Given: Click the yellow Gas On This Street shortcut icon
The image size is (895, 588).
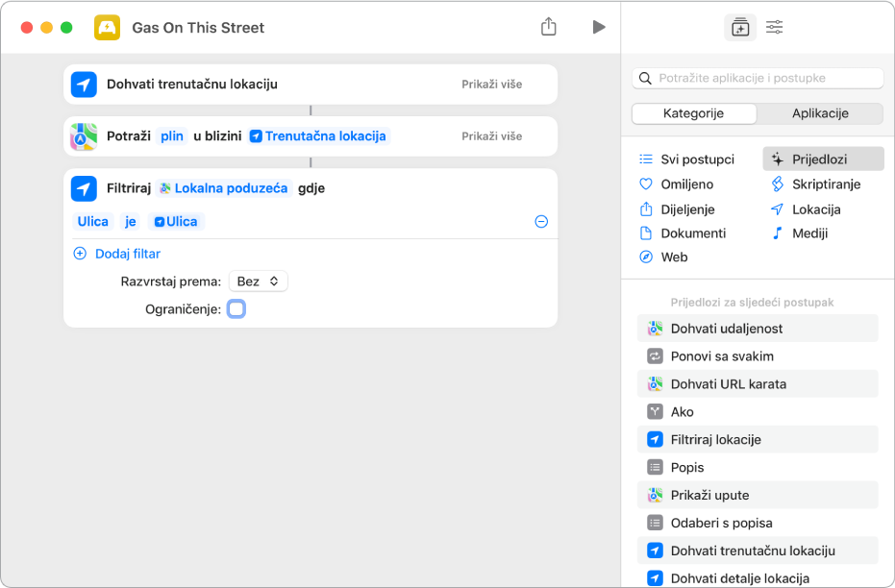Looking at the screenshot, I should click(x=107, y=28).
